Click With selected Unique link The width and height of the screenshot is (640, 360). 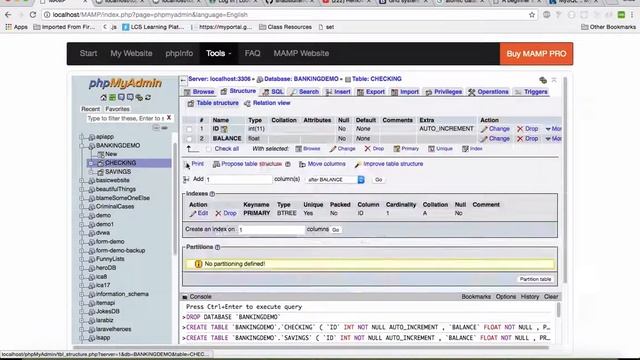click(x=440, y=149)
